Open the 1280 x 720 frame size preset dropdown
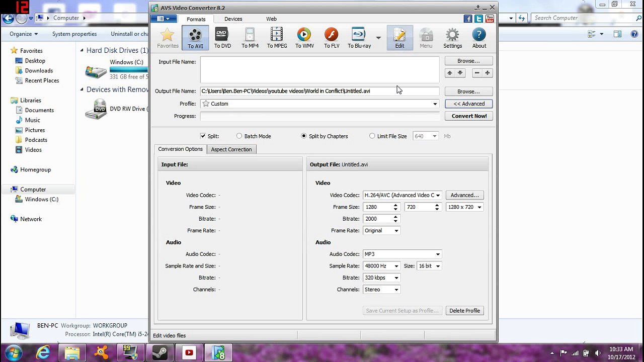644x362 pixels. coord(464,207)
